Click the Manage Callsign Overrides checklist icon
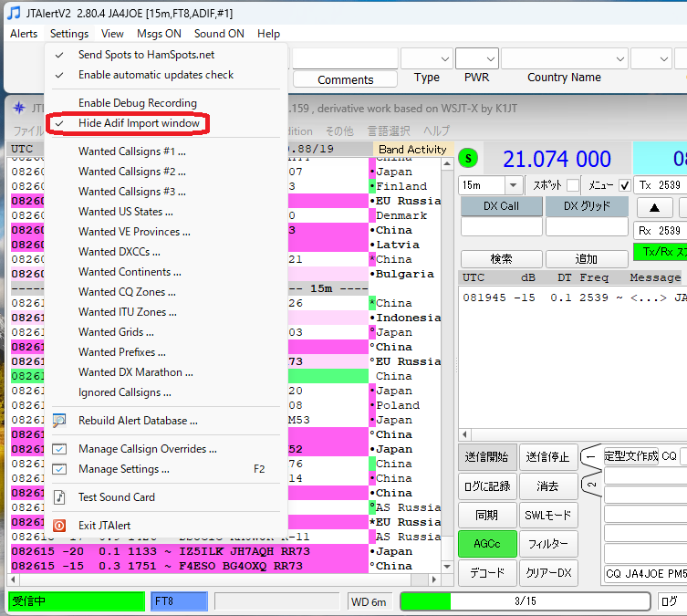This screenshot has width=687, height=616. click(59, 449)
